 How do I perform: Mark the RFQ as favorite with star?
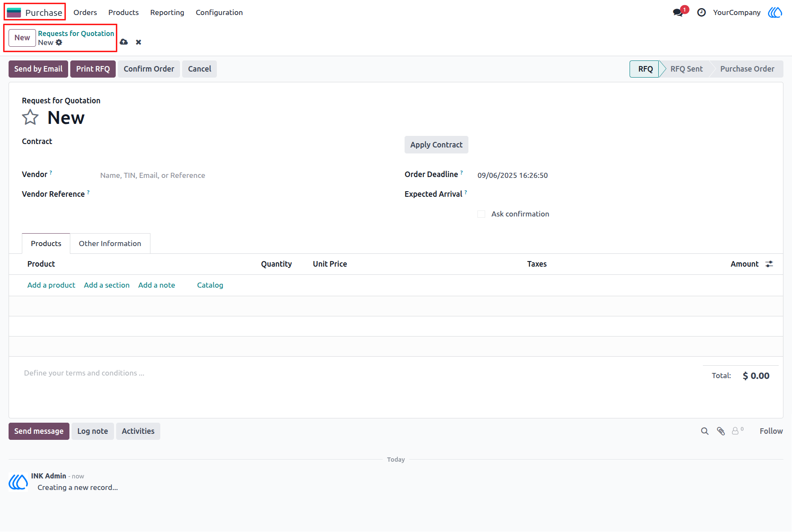pos(30,117)
